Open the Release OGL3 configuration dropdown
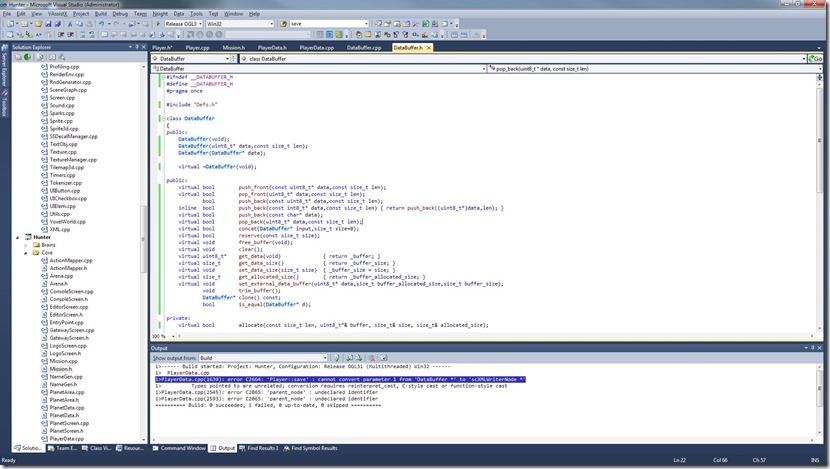The width and height of the screenshot is (830, 469). (183, 24)
